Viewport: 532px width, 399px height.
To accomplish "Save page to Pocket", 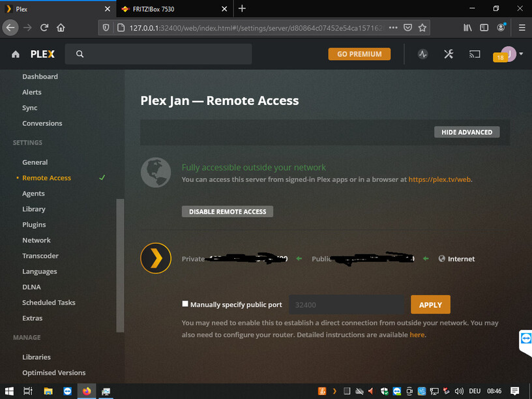I will tap(408, 27).
